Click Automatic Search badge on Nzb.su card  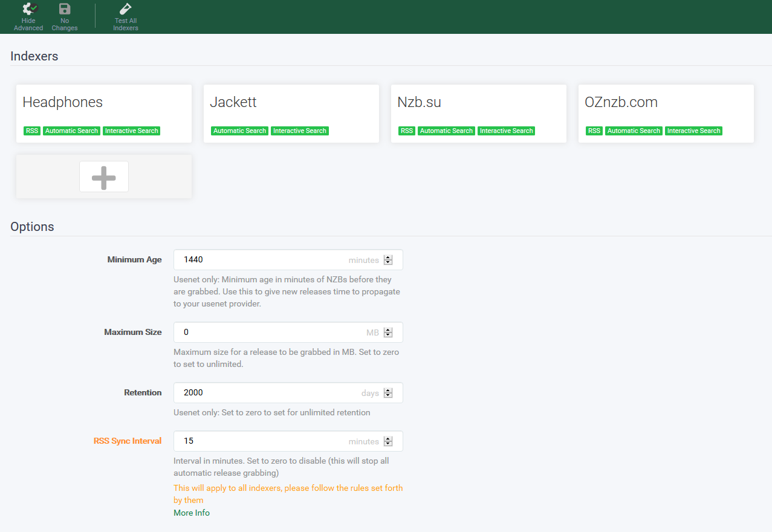(x=446, y=131)
